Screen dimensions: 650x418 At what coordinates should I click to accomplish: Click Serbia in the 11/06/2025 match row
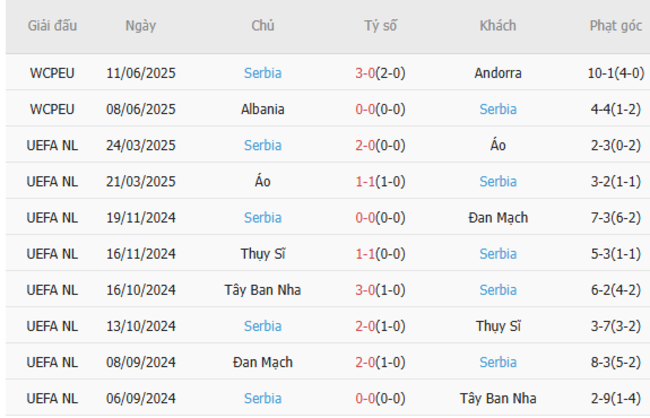pos(262,73)
